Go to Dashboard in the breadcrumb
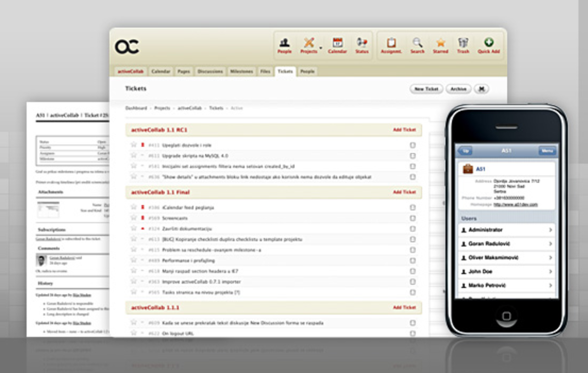 [x=136, y=108]
